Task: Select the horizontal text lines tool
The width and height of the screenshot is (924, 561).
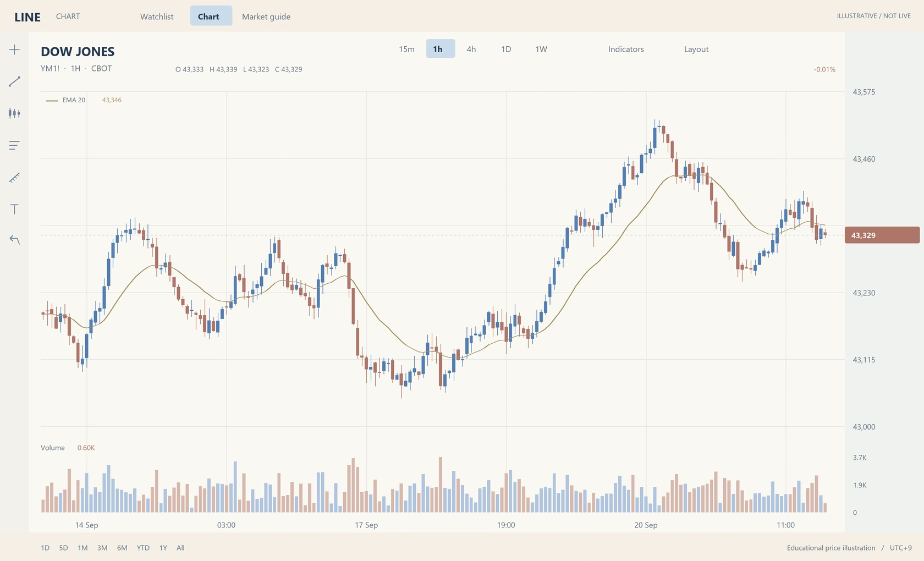Action: click(14, 145)
